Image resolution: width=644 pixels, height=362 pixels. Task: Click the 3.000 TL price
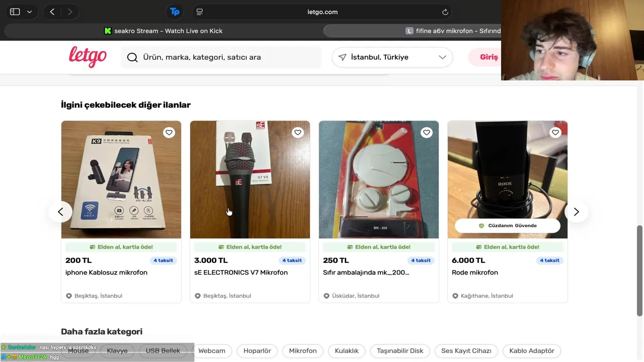(211, 260)
